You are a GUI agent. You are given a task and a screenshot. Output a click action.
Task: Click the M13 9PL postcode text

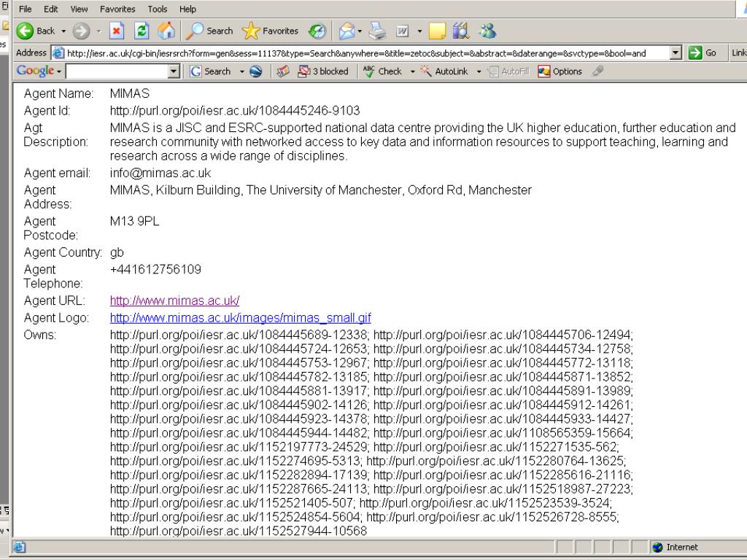tap(134, 221)
